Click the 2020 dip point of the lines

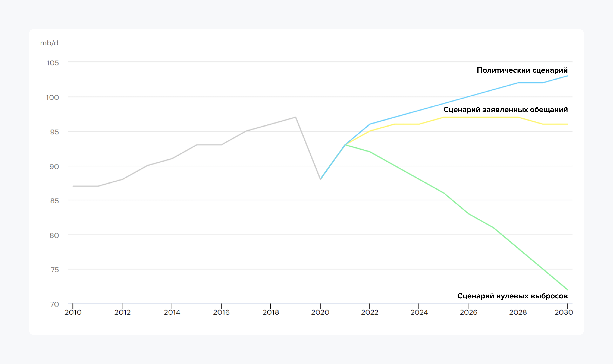(x=320, y=179)
